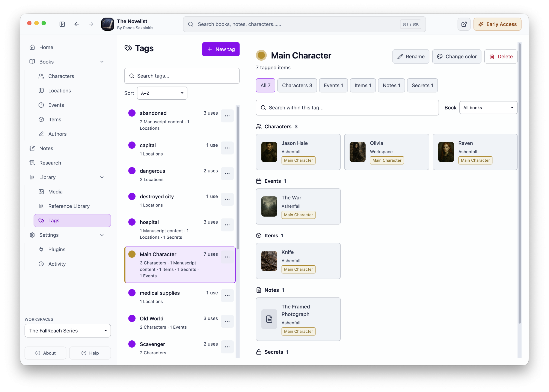
Task: Open Research in the sidebar
Action: tap(68, 163)
